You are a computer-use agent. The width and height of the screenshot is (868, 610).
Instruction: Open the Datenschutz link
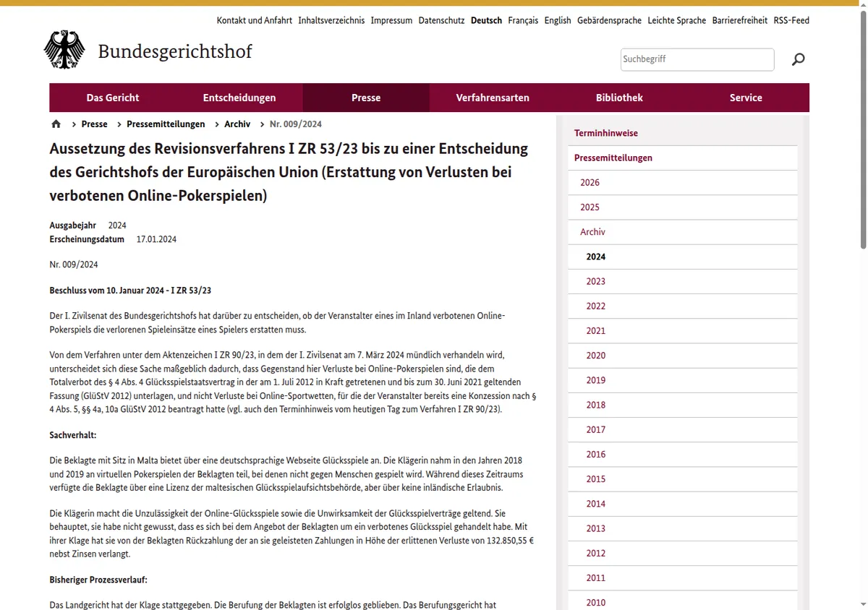[x=441, y=20]
